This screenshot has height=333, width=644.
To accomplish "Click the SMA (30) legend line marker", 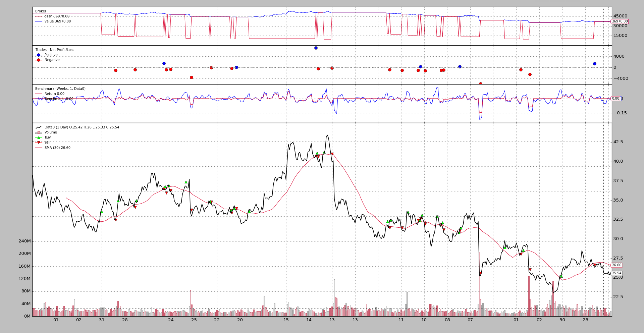I will click(x=39, y=148).
